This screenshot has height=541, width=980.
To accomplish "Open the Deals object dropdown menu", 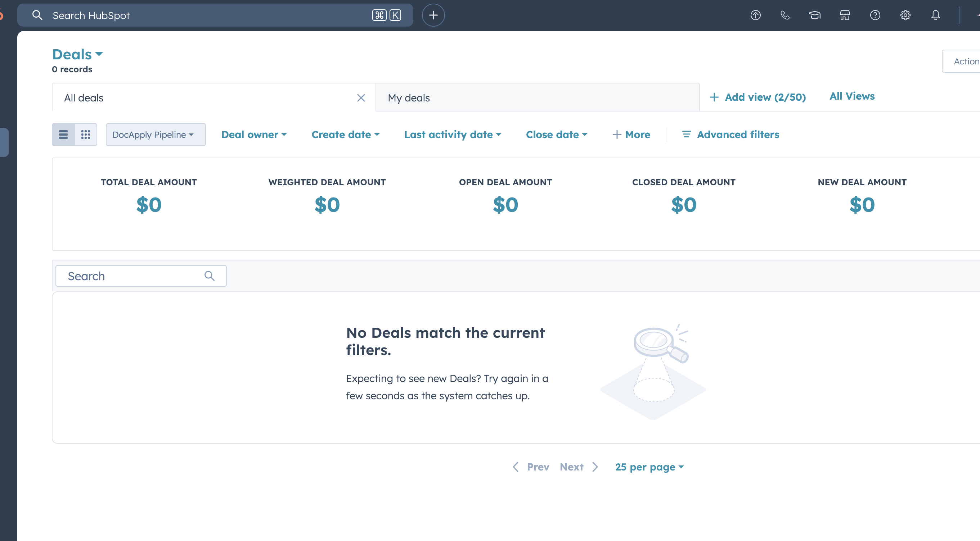I will click(x=77, y=54).
